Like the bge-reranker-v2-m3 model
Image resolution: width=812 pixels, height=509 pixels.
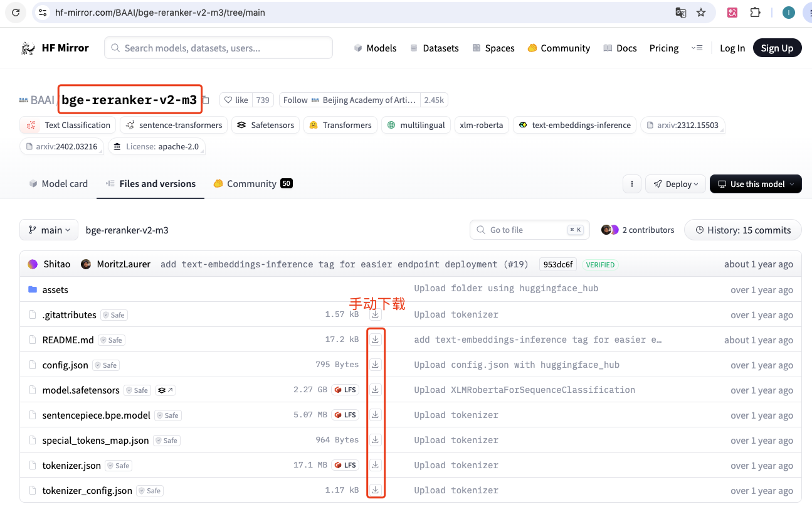point(236,100)
